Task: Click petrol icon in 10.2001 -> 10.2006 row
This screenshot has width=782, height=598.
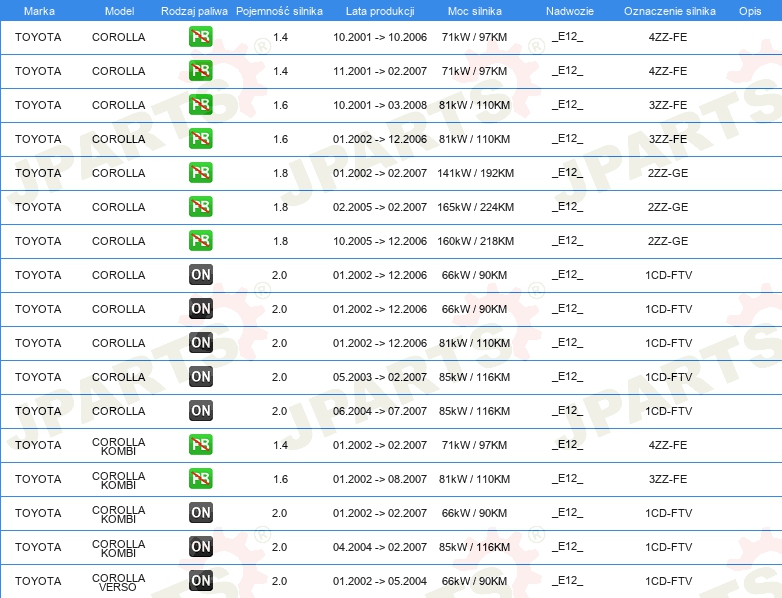Action: [200, 36]
